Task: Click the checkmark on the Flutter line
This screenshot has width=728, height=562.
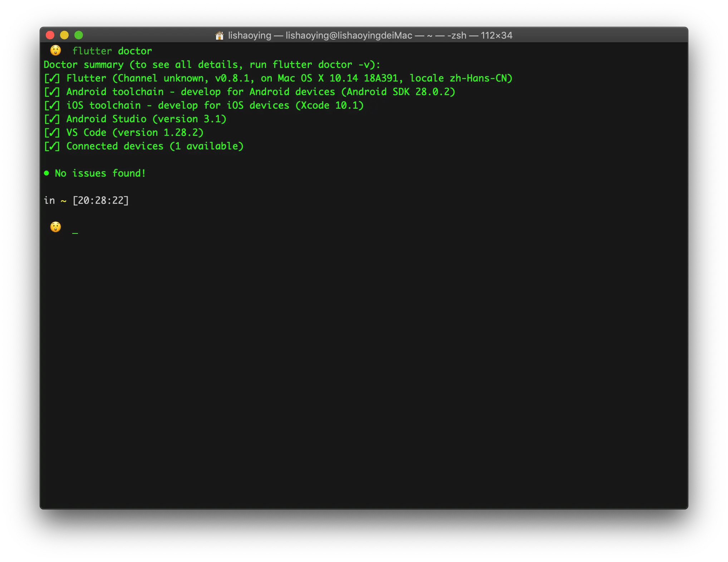Action: [52, 78]
